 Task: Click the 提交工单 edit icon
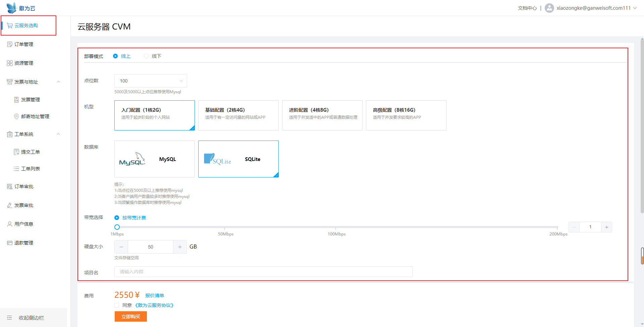(16, 152)
